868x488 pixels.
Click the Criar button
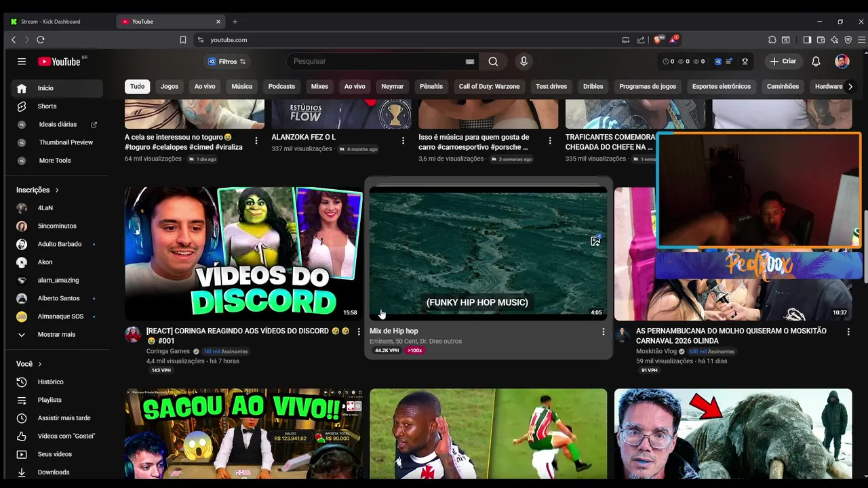pyautogui.click(x=783, y=62)
